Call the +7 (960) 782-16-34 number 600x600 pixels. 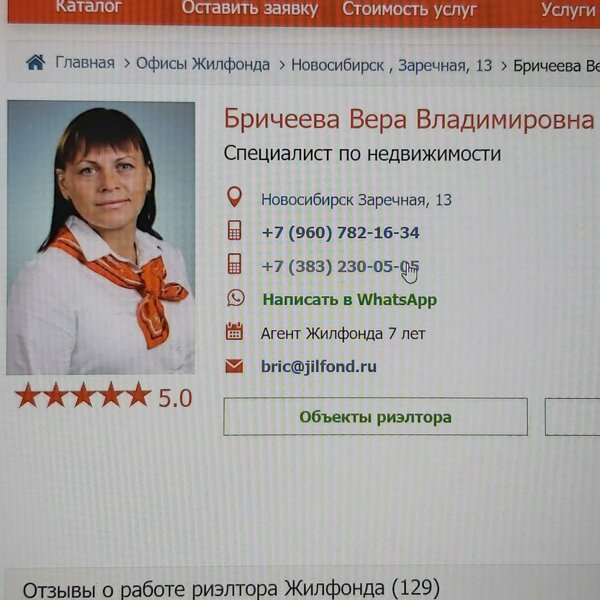[341, 233]
